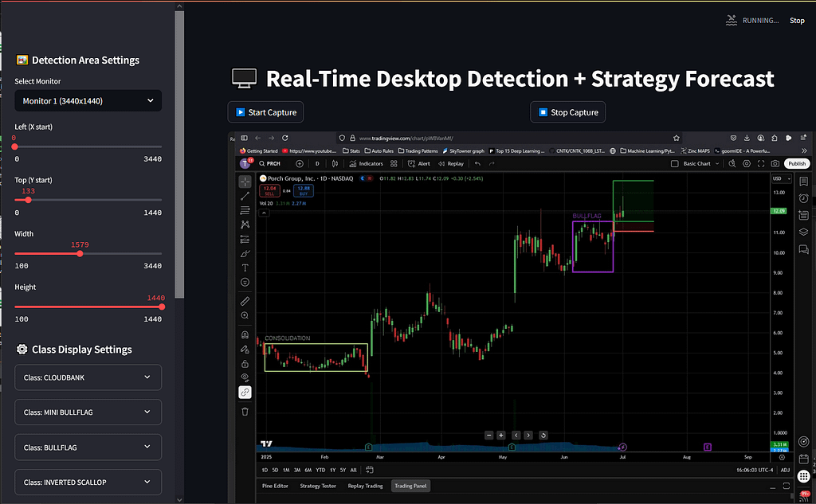
Task: Toggle the ADJ price adjustment button
Action: [785, 470]
